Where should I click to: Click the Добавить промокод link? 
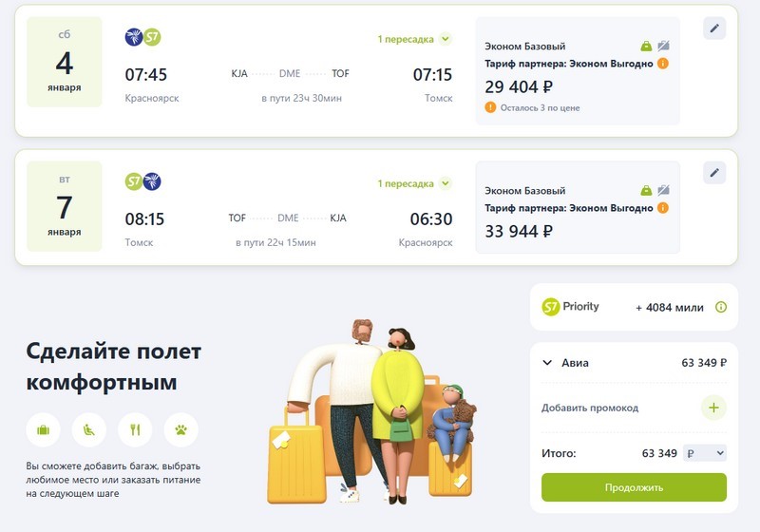(x=589, y=408)
